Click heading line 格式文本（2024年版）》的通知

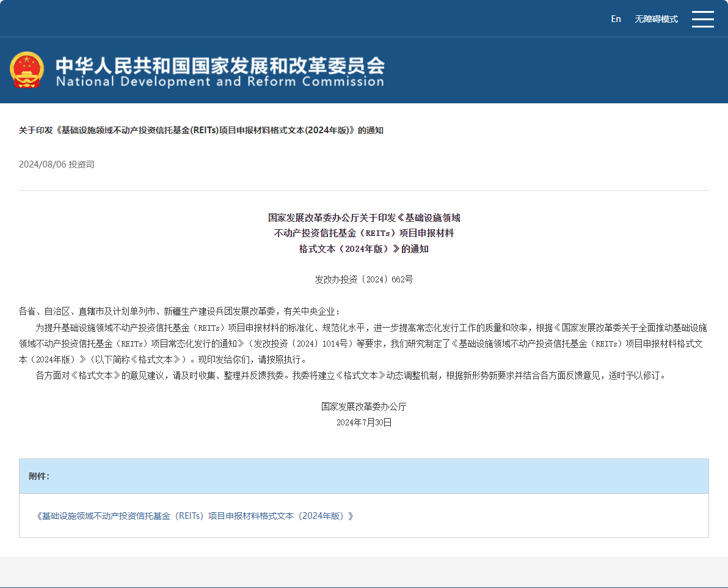point(364,249)
